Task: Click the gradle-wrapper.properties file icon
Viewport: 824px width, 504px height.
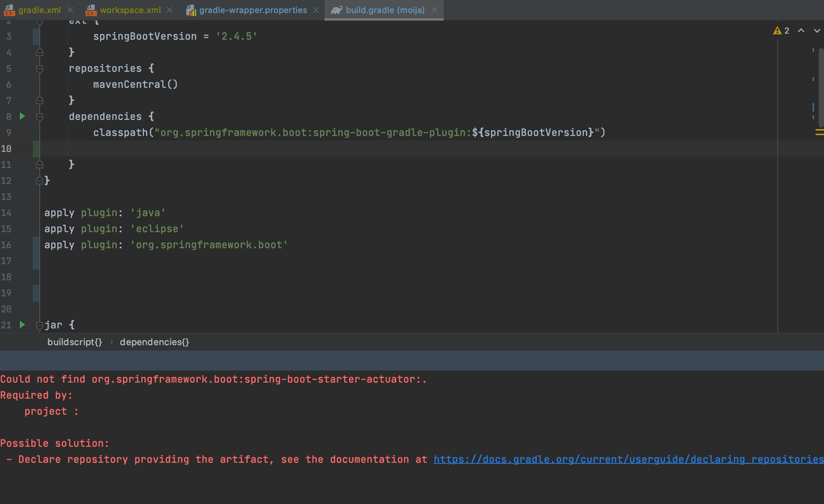Action: point(191,10)
